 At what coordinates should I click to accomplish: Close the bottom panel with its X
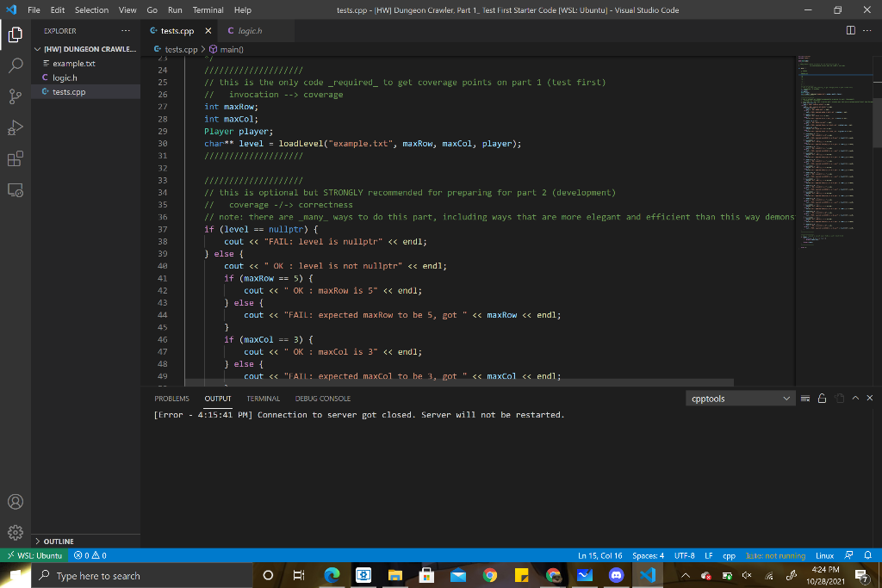870,398
